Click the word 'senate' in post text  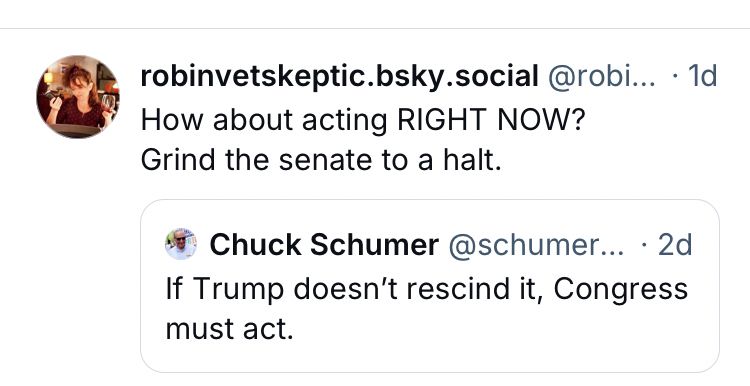click(x=325, y=161)
